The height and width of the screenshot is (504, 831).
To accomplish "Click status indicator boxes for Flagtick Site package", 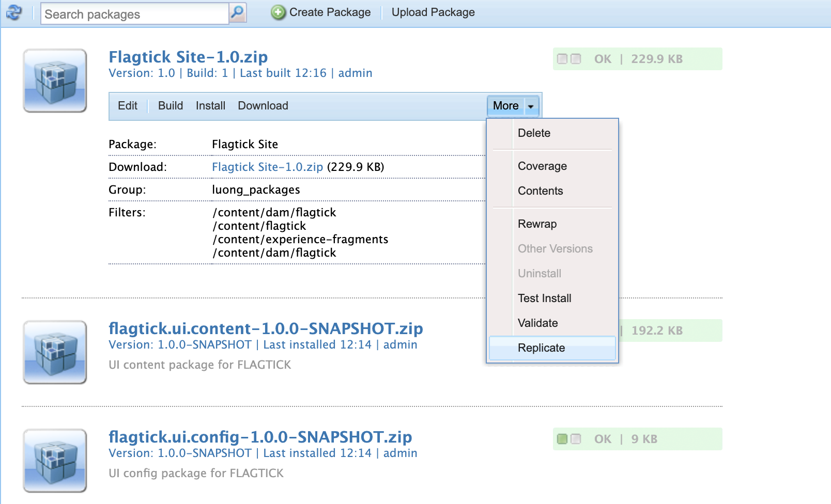I will [x=568, y=59].
